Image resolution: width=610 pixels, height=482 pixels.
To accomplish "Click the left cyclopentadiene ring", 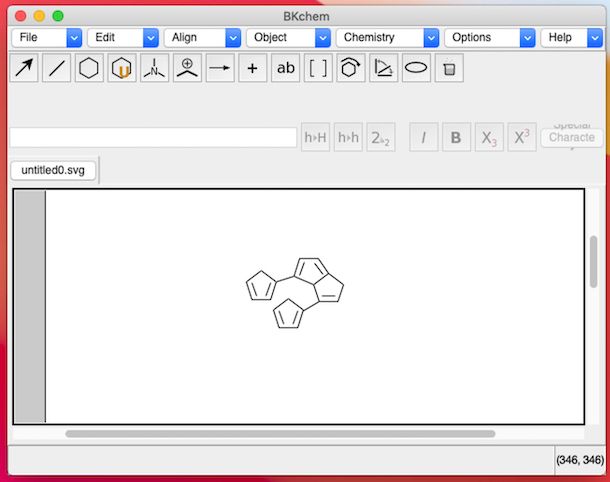I will tap(261, 287).
